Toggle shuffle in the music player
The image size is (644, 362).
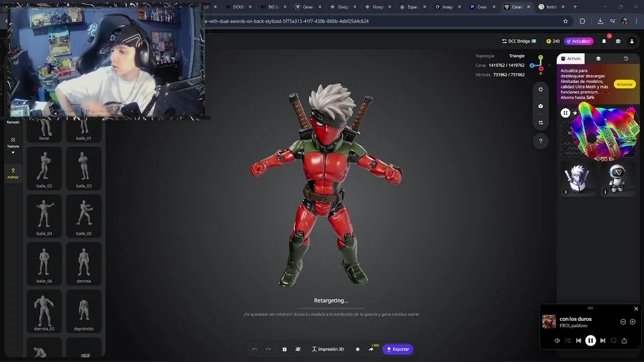coord(568,340)
